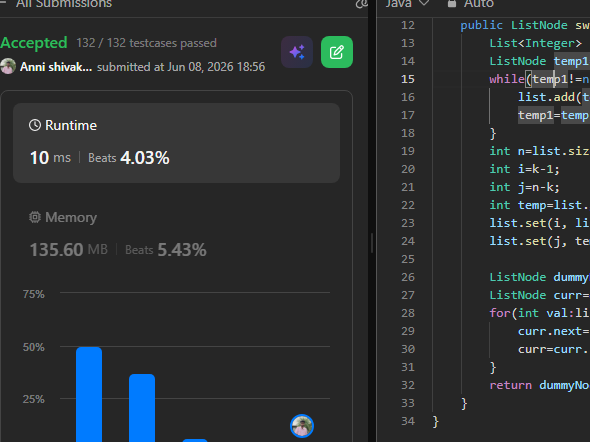This screenshot has height=442, width=590.
Task: Click line number 34 in editor
Action: tap(408, 421)
